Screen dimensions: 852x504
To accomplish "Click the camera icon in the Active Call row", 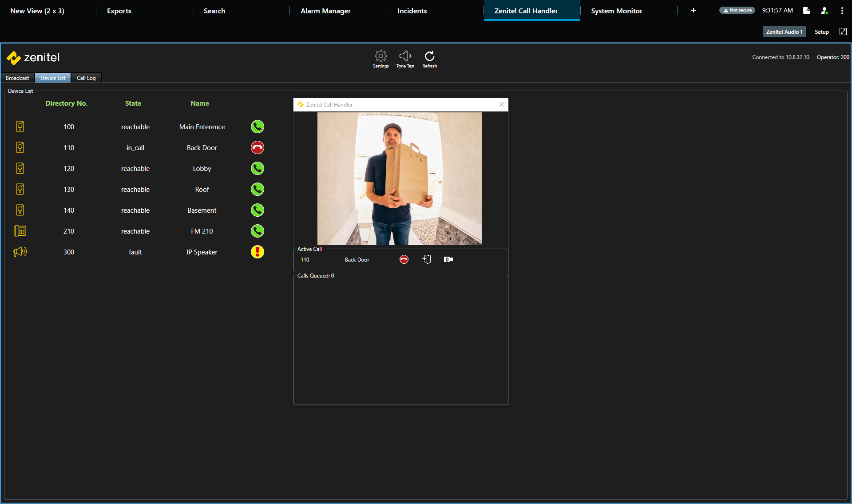I will [448, 259].
